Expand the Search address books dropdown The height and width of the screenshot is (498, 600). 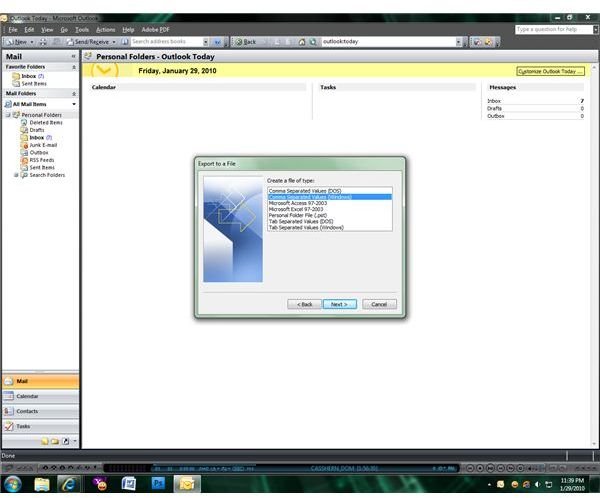coord(206,42)
